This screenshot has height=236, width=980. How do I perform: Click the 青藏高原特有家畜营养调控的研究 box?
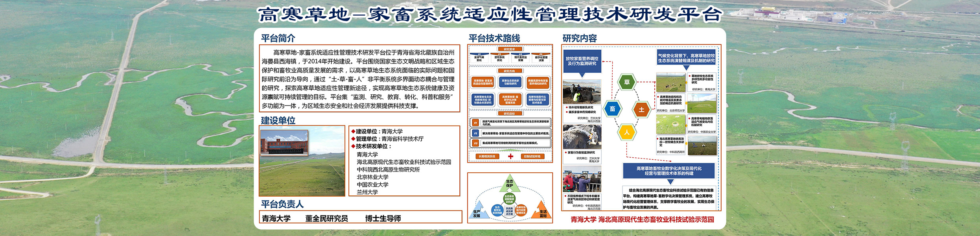538,82
